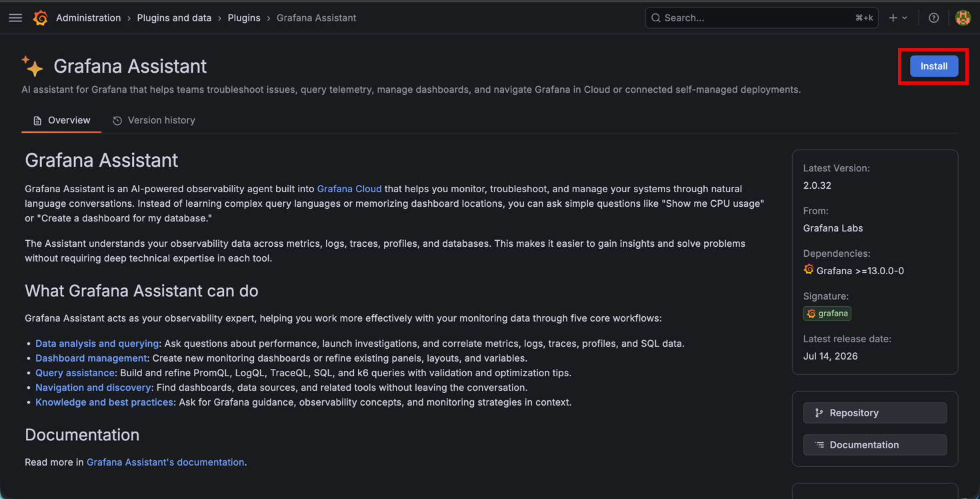This screenshot has width=980, height=499.
Task: Click the search magnifier icon
Action: coord(656,18)
